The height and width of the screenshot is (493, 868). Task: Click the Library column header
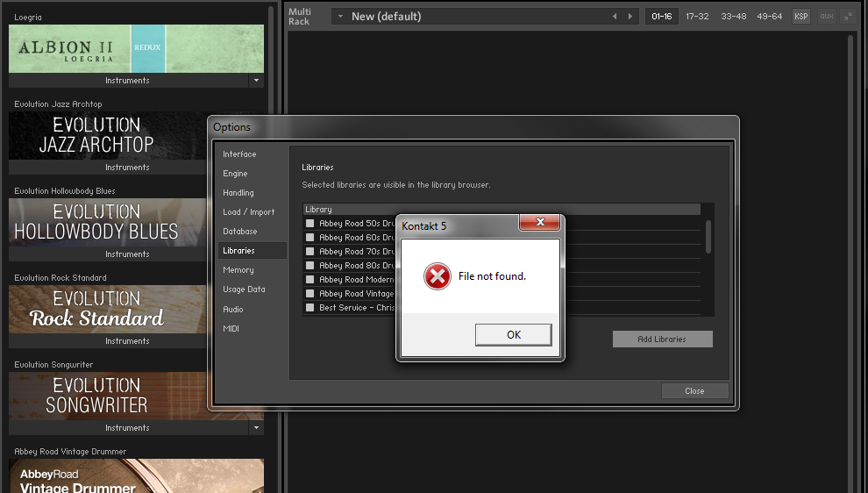point(502,210)
